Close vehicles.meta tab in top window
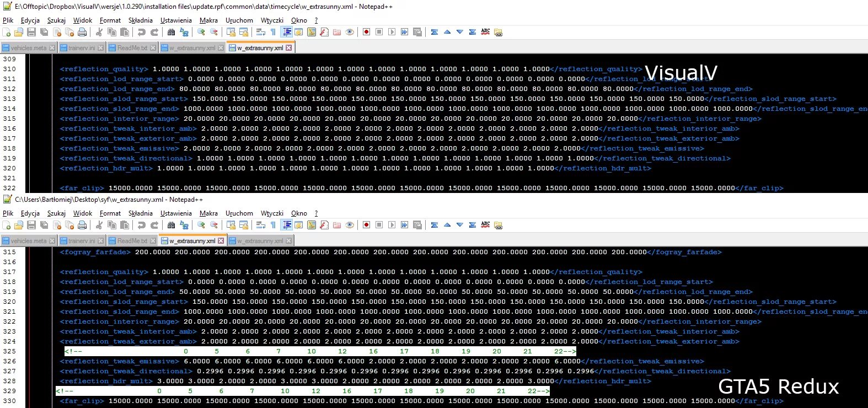This screenshot has height=408, width=868. coord(52,48)
